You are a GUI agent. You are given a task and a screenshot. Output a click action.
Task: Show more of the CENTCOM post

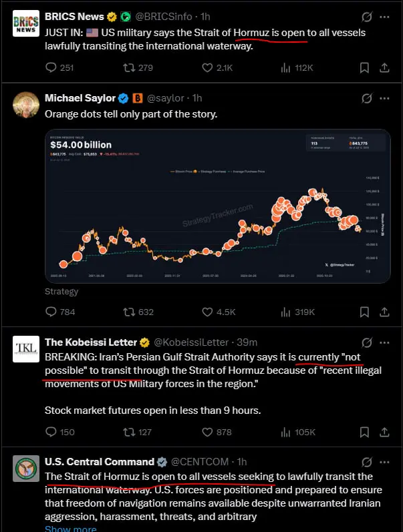click(71, 529)
